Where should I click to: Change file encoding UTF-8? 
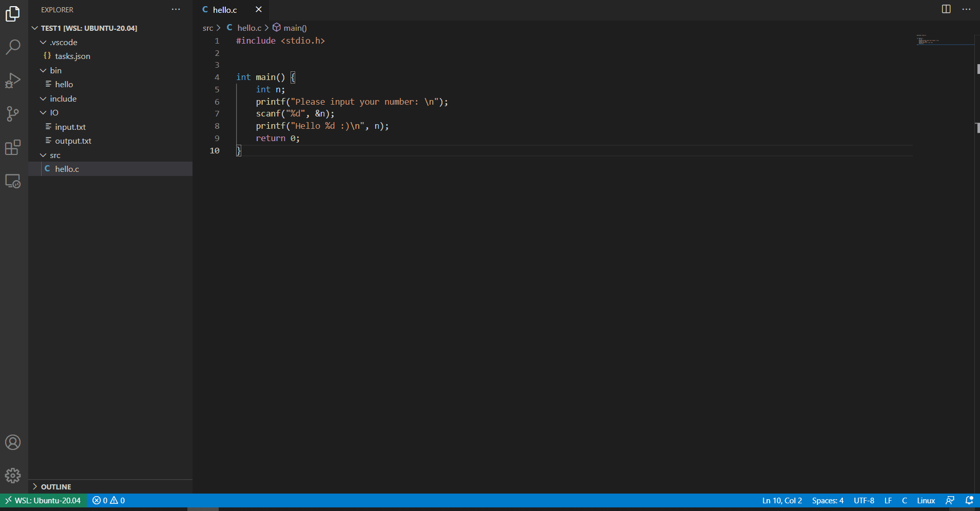click(x=864, y=500)
